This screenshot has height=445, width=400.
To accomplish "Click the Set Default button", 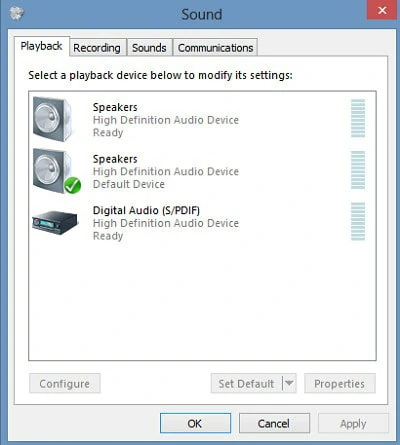I will (247, 383).
